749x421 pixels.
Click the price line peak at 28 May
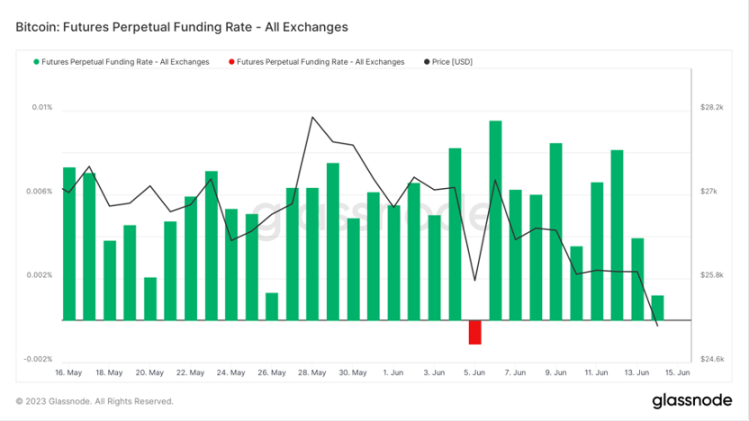tap(312, 117)
